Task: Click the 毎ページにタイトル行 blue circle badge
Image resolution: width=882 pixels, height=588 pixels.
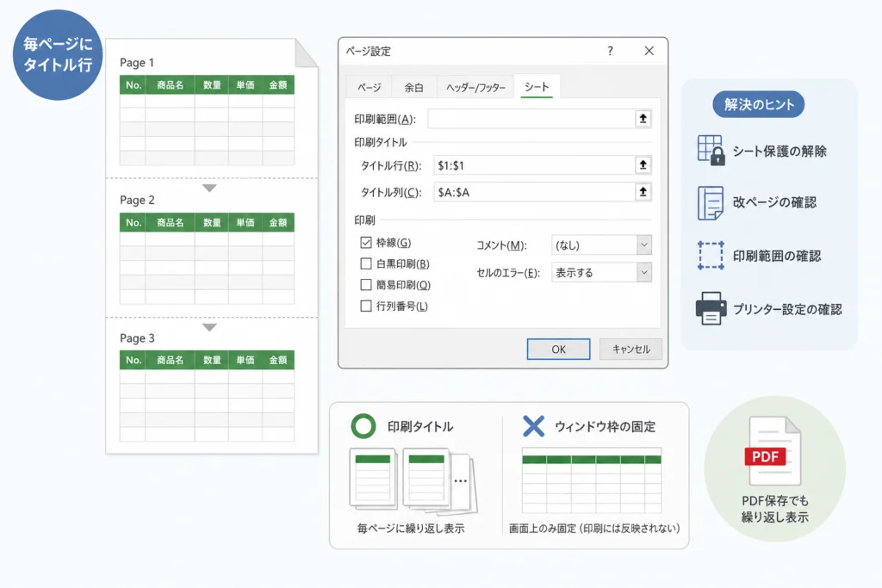Action: point(58,54)
